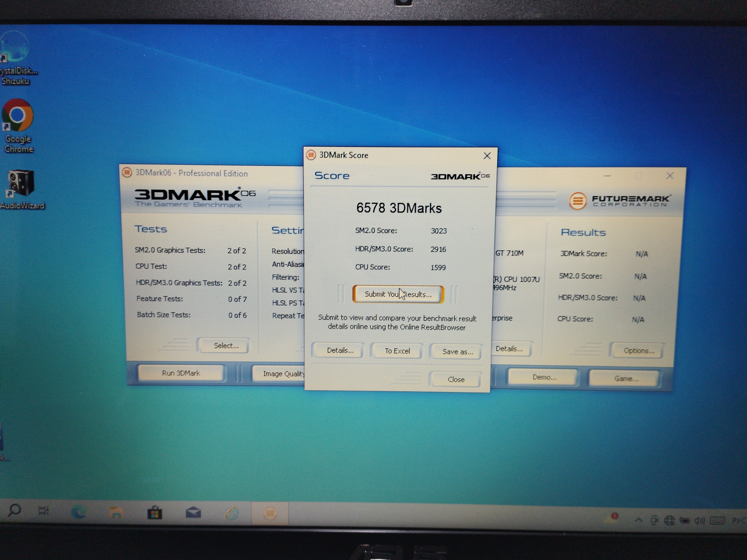This screenshot has height=560, width=747.
Task: Launch Microsoft Edge from the taskbar
Action: (79, 512)
